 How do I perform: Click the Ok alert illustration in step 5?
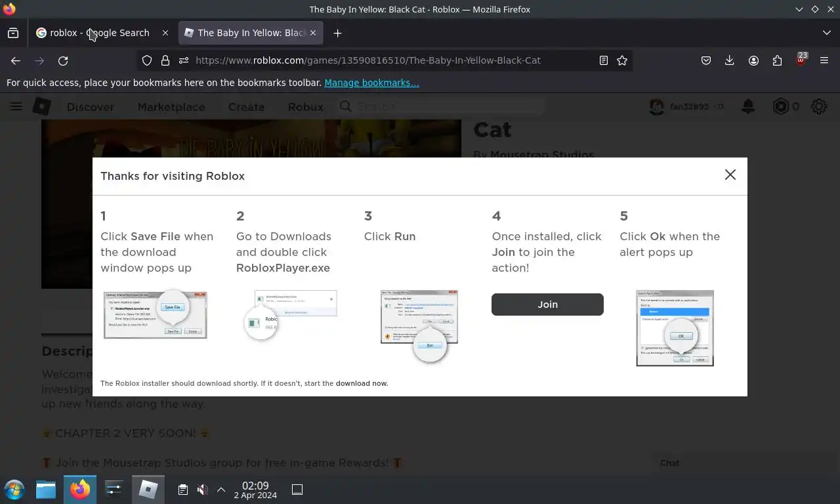coord(675,328)
